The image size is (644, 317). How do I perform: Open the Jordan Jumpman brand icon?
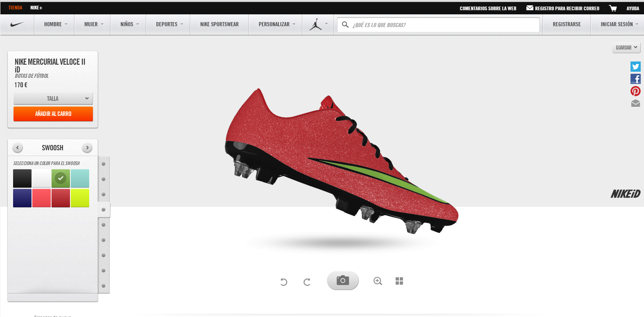tap(315, 25)
